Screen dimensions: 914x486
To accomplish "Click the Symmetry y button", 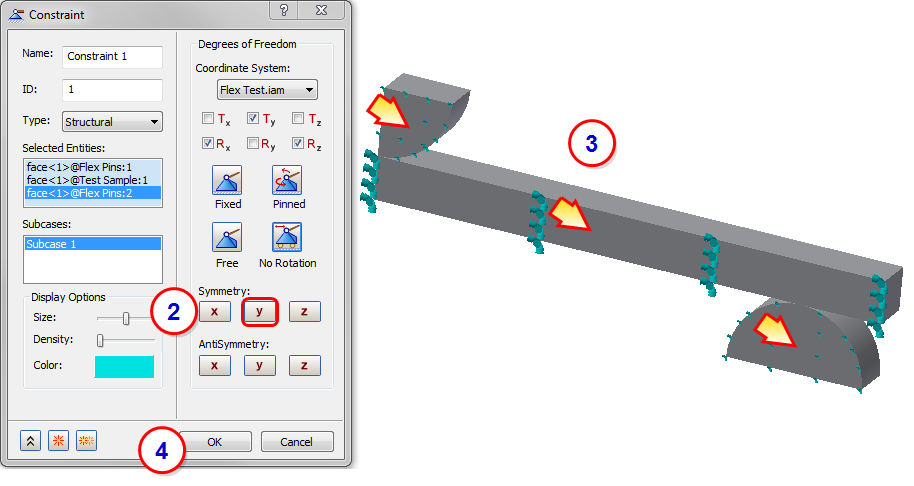I will [x=259, y=312].
